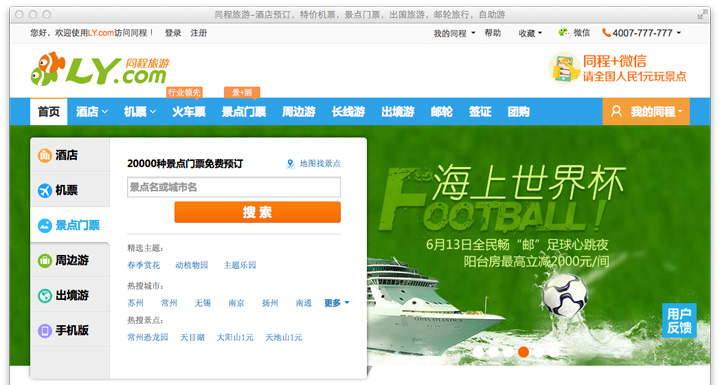
Task: Click the fullscreen icon in title bar
Action: pos(703,15)
